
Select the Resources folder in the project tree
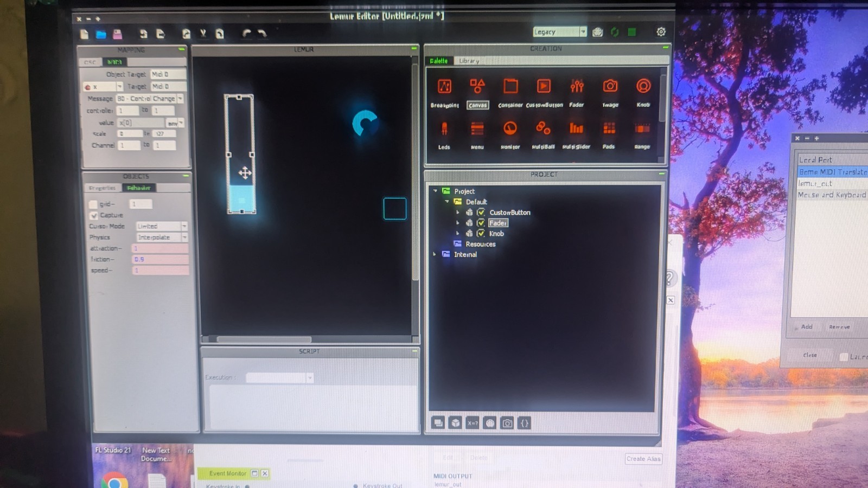click(x=480, y=244)
